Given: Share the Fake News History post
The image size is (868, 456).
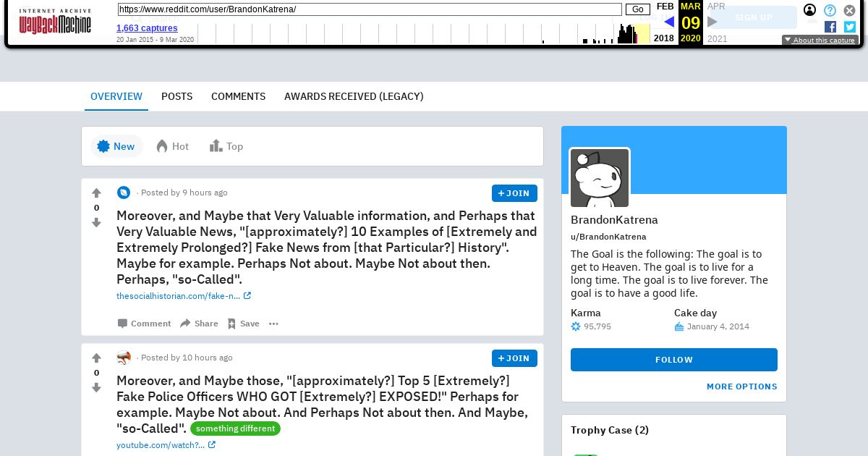Looking at the screenshot, I should tap(199, 324).
